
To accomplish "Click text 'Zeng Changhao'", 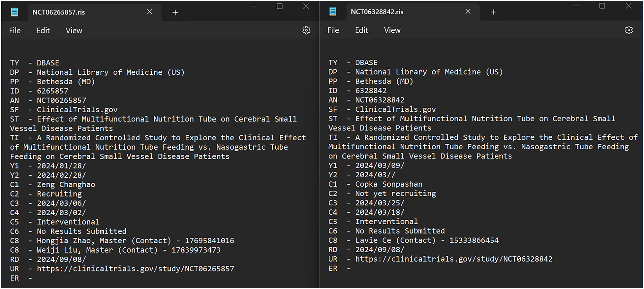I will click(66, 185).
